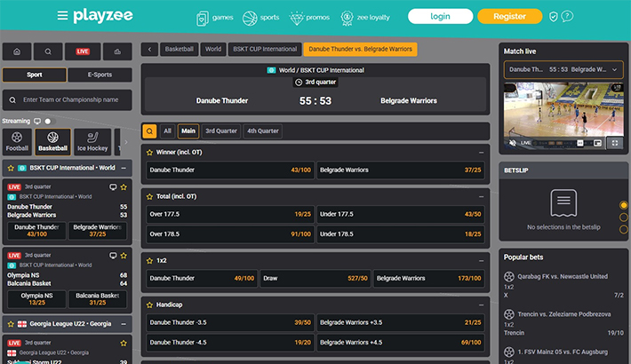This screenshot has width=631, height=364.
Task: Favorite the Georgia League U22 star
Action: coord(11,324)
